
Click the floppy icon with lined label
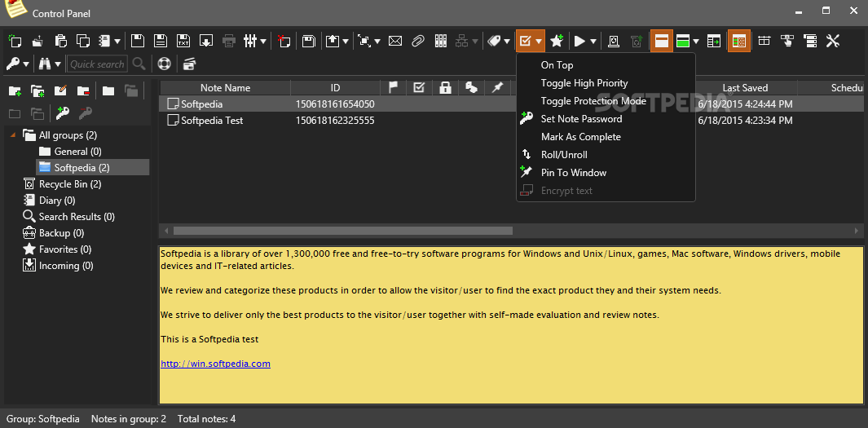pyautogui.click(x=161, y=41)
